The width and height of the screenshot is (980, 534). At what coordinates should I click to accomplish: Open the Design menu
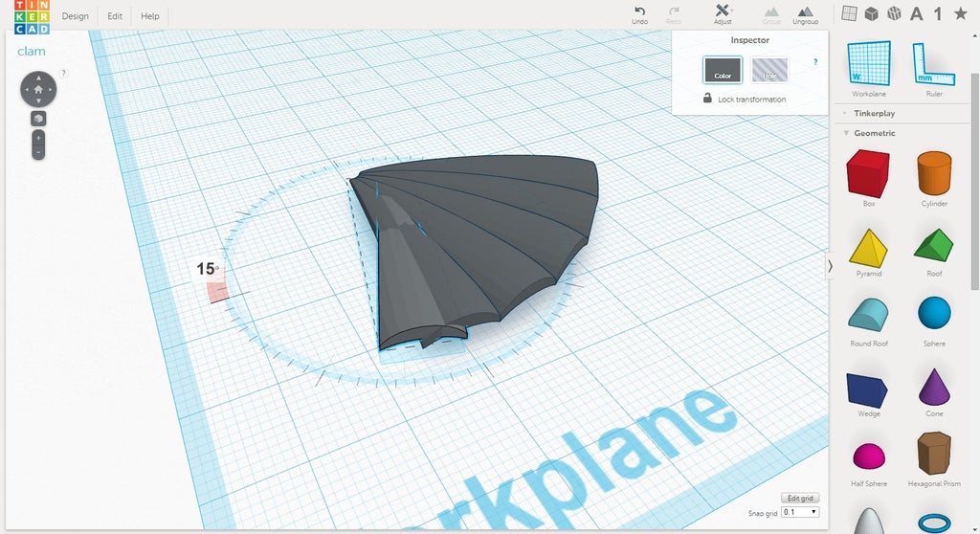75,16
